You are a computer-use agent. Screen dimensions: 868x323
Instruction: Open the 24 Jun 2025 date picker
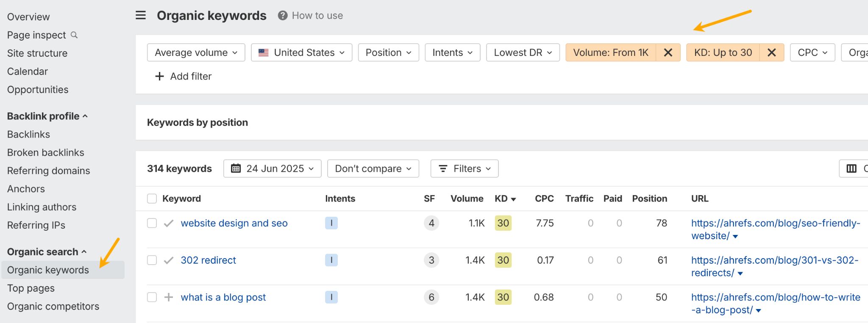pos(272,168)
